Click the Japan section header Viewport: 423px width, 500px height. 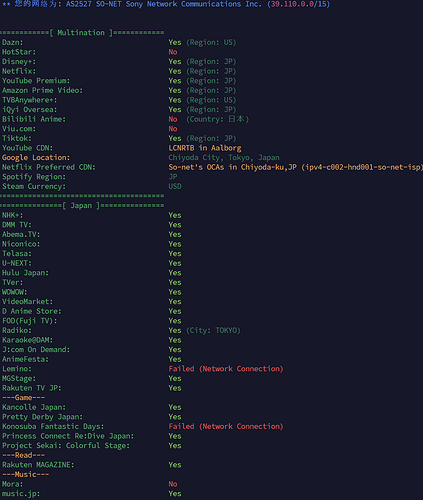pyautogui.click(x=82, y=206)
